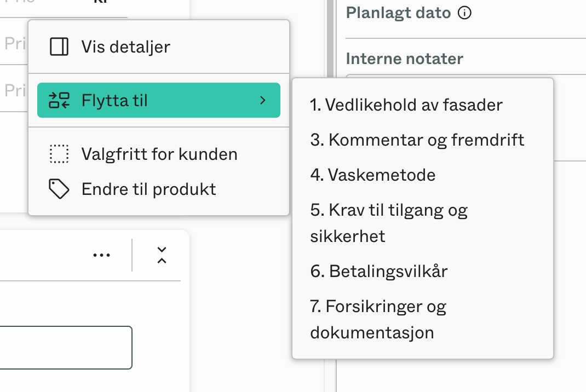Image resolution: width=586 pixels, height=392 pixels.
Task: Click the submenu arrow on Flytta til
Action: (x=263, y=100)
